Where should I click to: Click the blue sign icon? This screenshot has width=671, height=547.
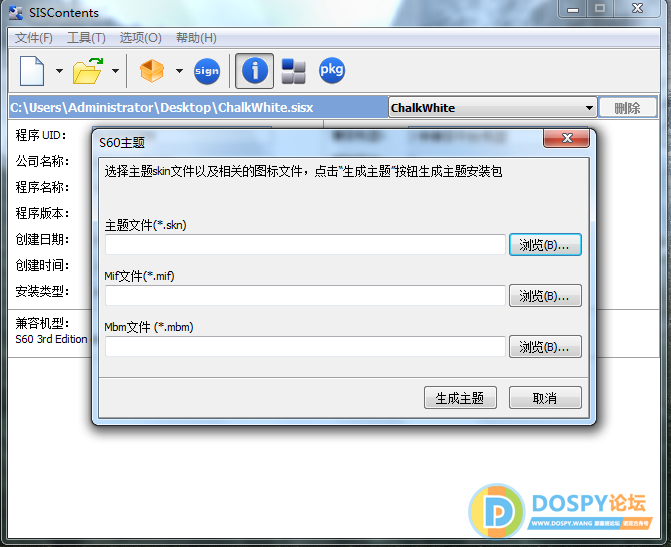[207, 71]
